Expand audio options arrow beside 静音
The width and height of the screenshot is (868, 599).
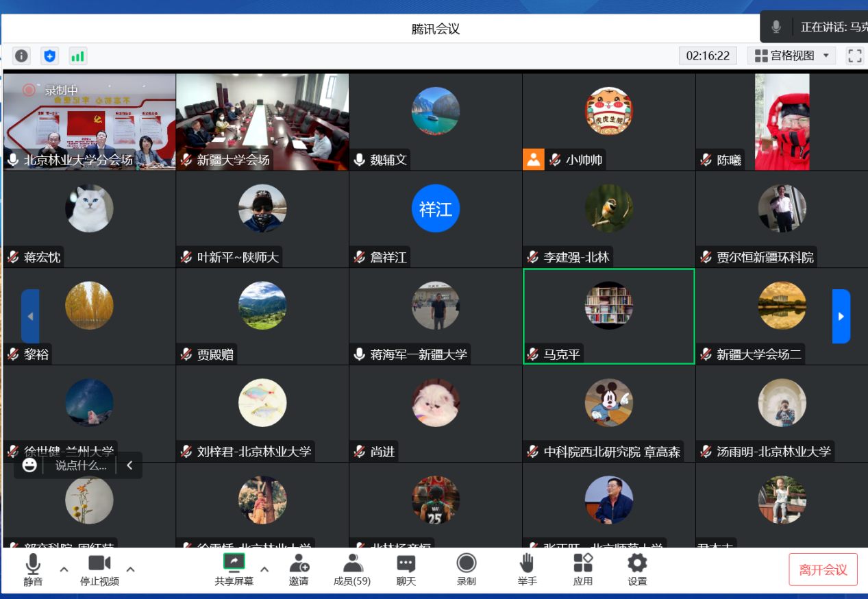[64, 569]
